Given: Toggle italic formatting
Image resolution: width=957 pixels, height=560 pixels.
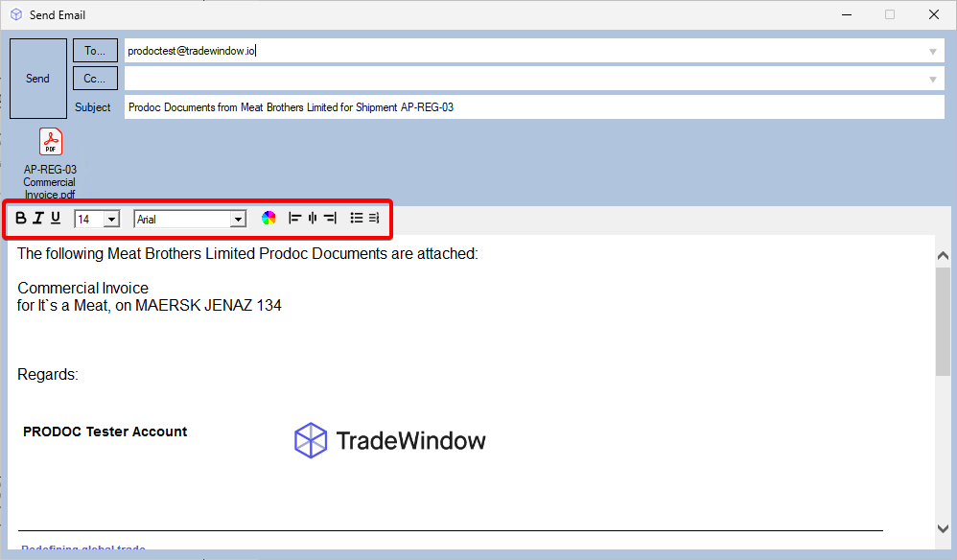Looking at the screenshot, I should (37, 218).
